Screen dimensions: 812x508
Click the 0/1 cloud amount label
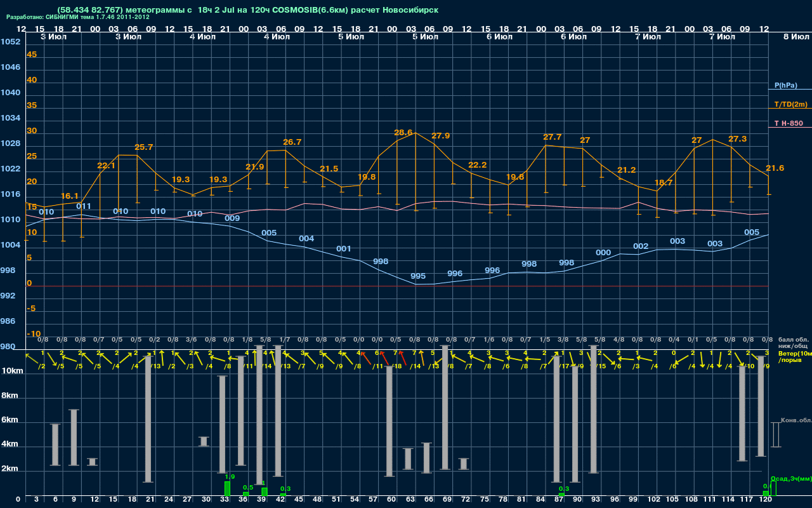693,340
